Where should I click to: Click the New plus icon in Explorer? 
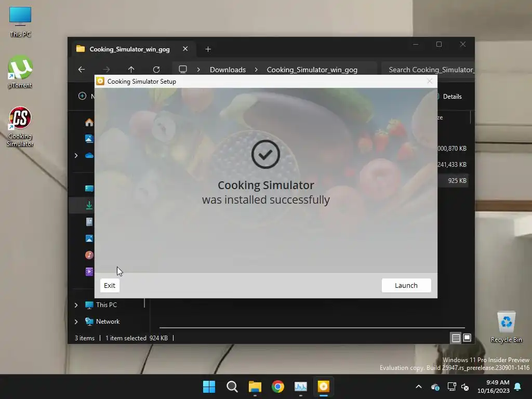pyautogui.click(x=83, y=96)
